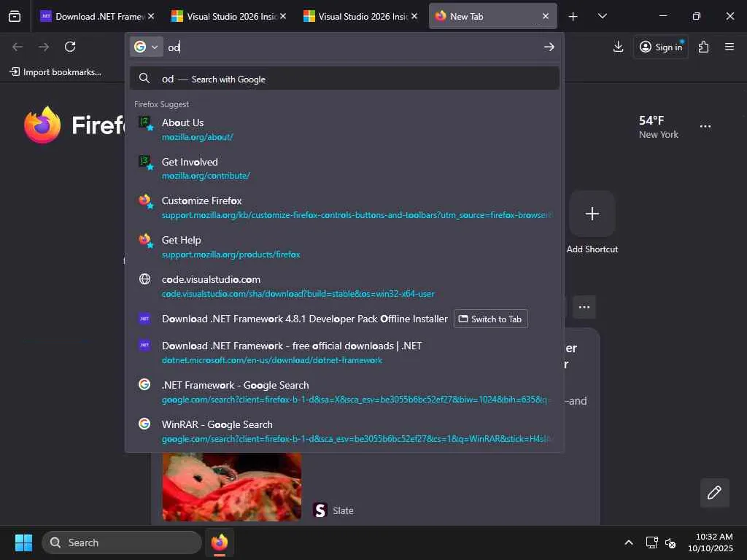Viewport: 747px width, 560px height.
Task: Close the second Visual Studio 2026 tab
Action: click(x=414, y=16)
